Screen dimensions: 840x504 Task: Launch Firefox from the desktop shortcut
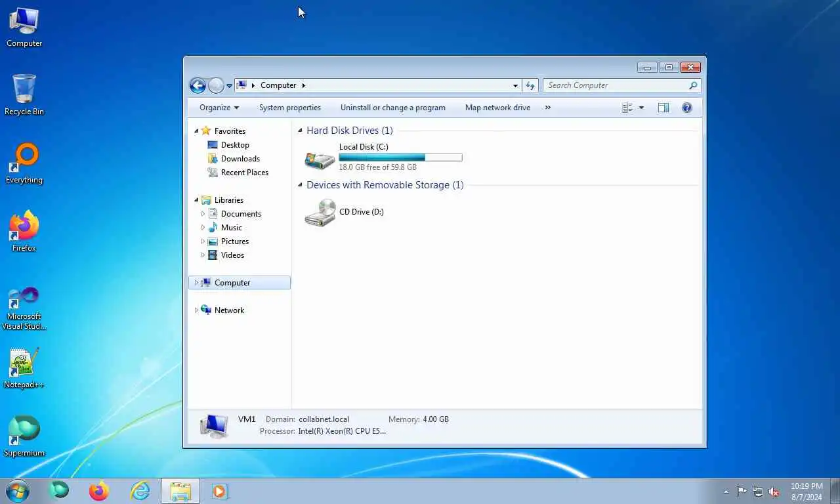[24, 232]
